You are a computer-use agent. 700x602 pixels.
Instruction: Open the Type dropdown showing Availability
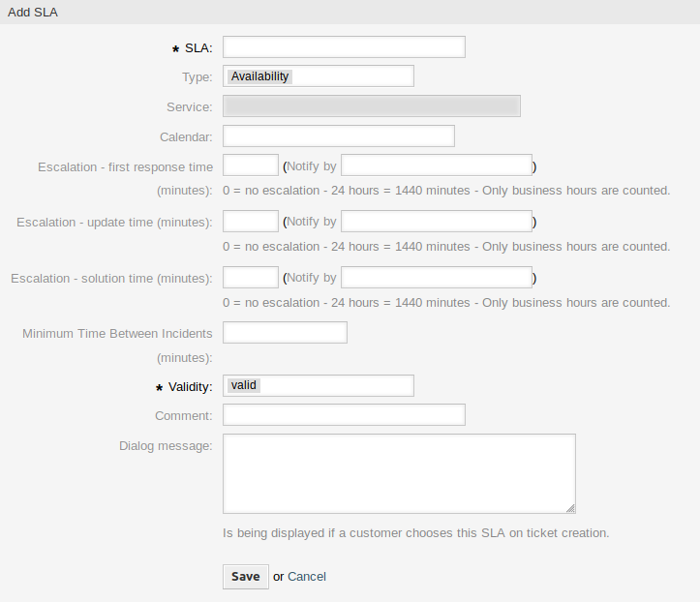point(318,75)
